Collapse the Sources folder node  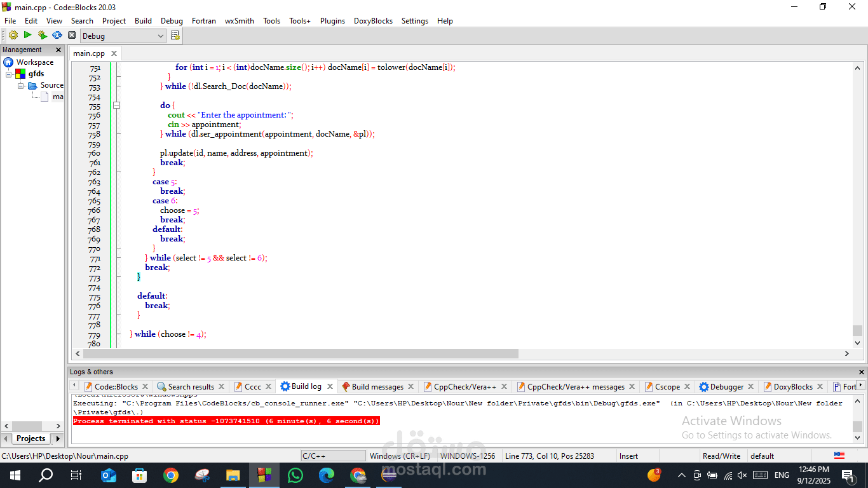20,85
